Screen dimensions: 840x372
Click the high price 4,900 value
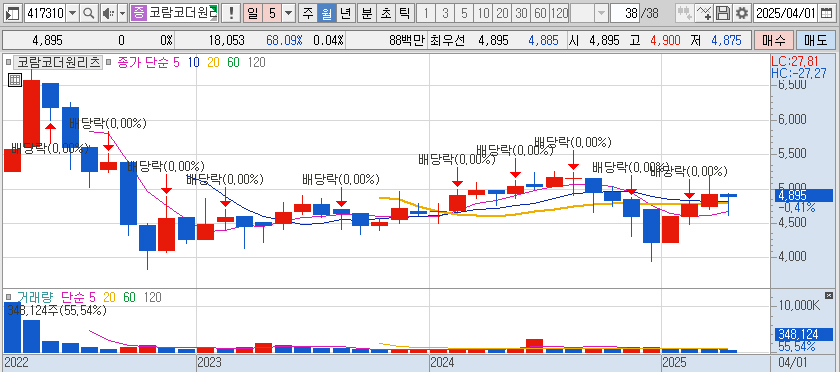pyautogui.click(x=665, y=40)
